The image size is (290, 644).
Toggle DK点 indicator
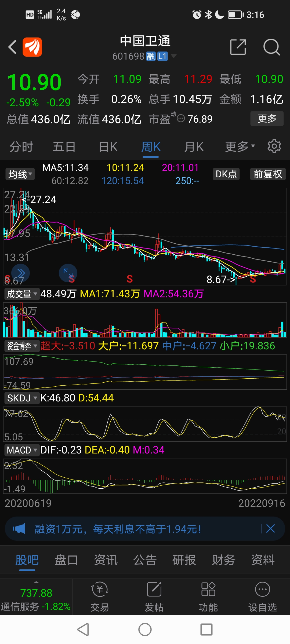pyautogui.click(x=226, y=174)
